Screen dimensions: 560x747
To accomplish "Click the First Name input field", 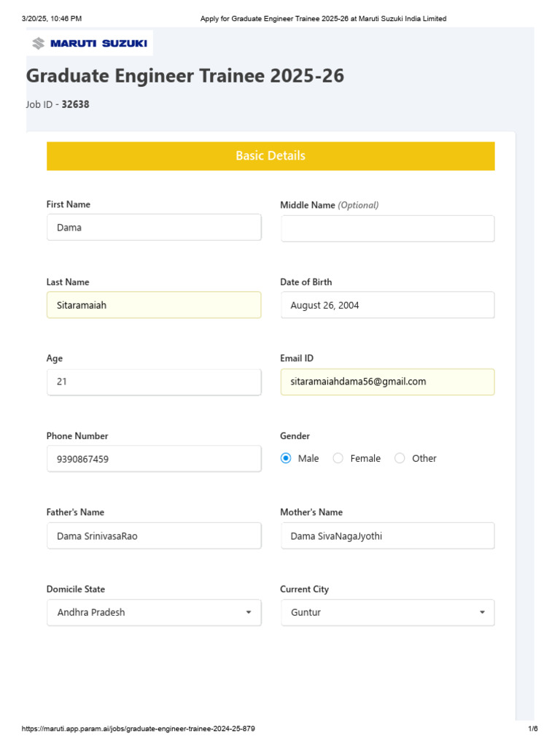I will click(153, 228).
